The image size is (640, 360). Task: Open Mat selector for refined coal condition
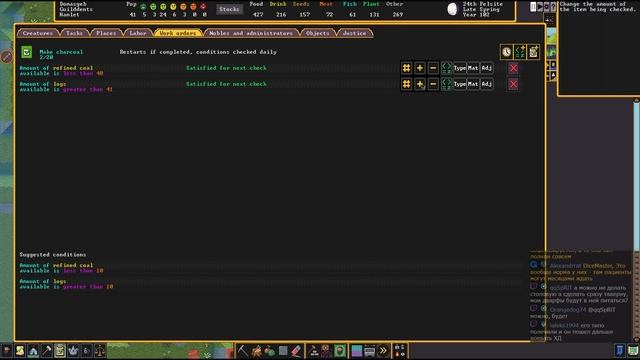473,68
